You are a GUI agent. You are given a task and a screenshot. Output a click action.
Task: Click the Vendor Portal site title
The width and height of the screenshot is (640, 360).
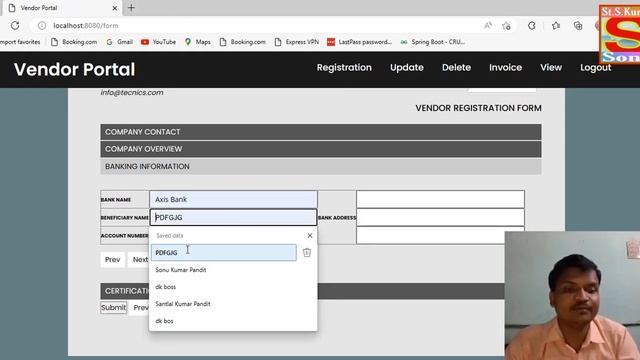(x=74, y=69)
